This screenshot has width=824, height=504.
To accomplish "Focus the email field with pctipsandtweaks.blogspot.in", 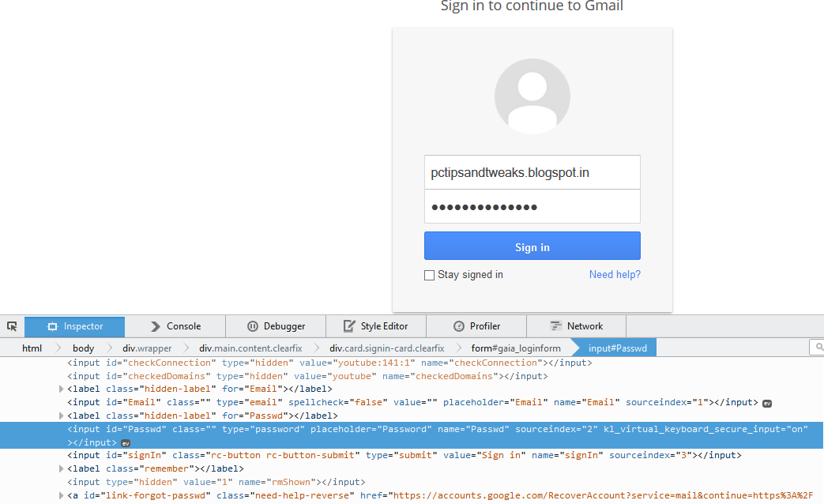I will click(x=532, y=172).
